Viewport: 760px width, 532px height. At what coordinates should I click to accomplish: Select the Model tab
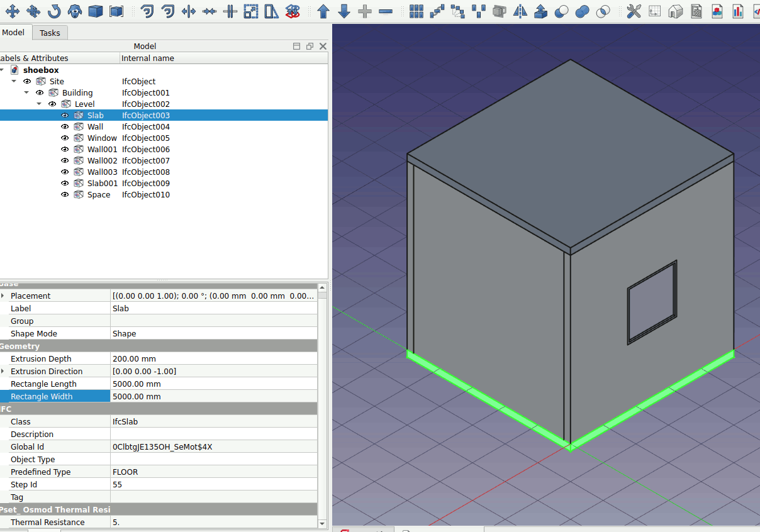[14, 33]
